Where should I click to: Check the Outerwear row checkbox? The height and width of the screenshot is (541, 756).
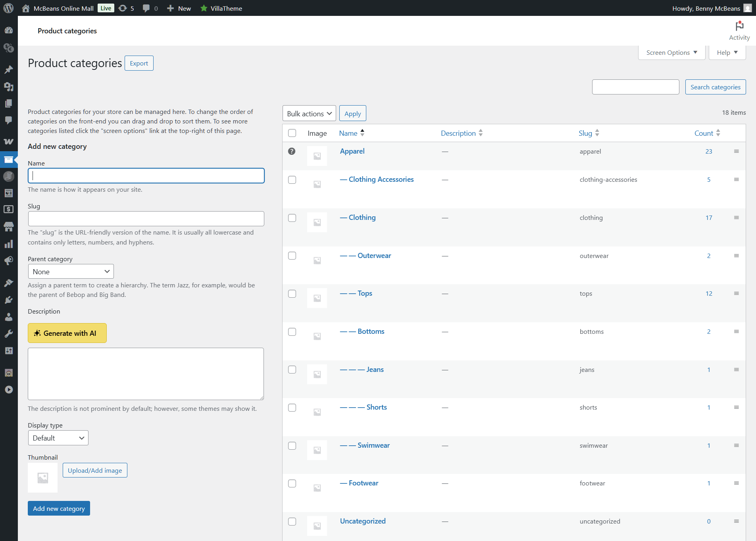coord(292,256)
